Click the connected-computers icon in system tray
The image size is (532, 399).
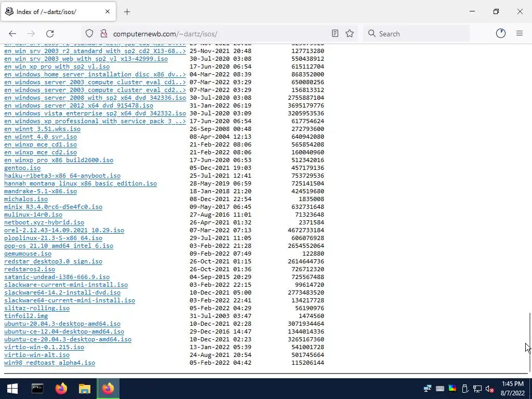click(427, 389)
